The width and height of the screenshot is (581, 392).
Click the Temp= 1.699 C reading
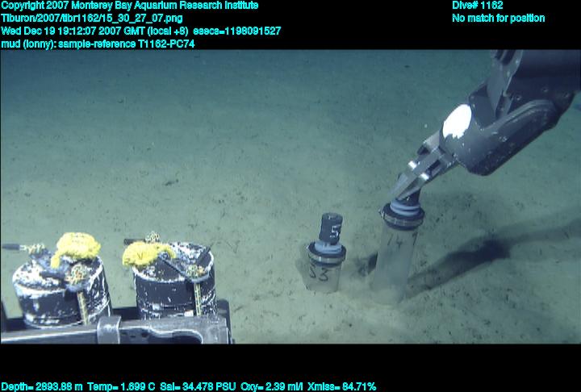(121, 387)
